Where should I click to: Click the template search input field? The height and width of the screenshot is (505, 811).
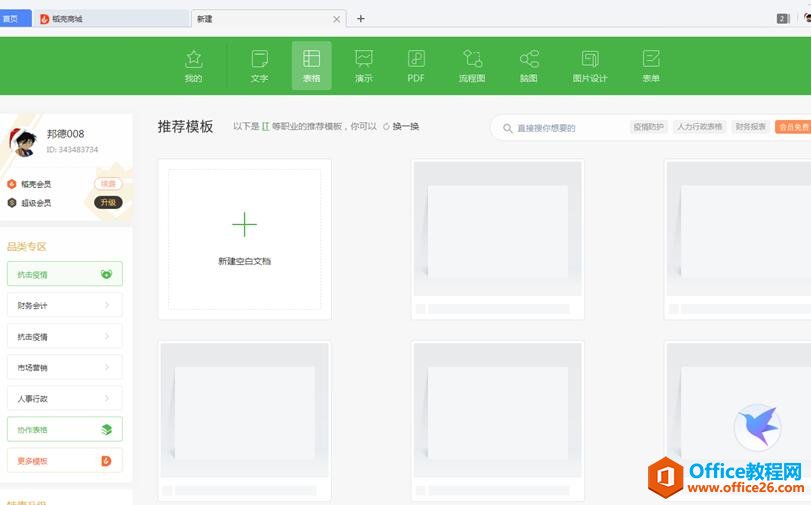(x=565, y=128)
